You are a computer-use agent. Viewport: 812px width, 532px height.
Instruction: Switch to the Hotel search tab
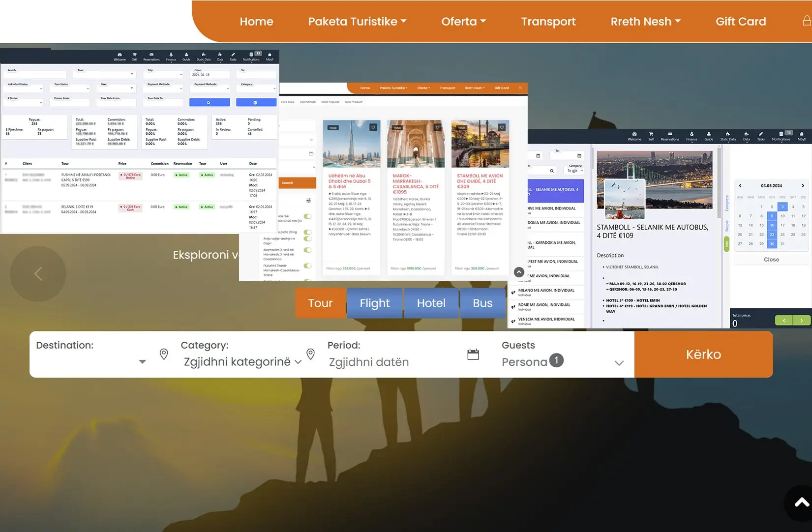(431, 303)
